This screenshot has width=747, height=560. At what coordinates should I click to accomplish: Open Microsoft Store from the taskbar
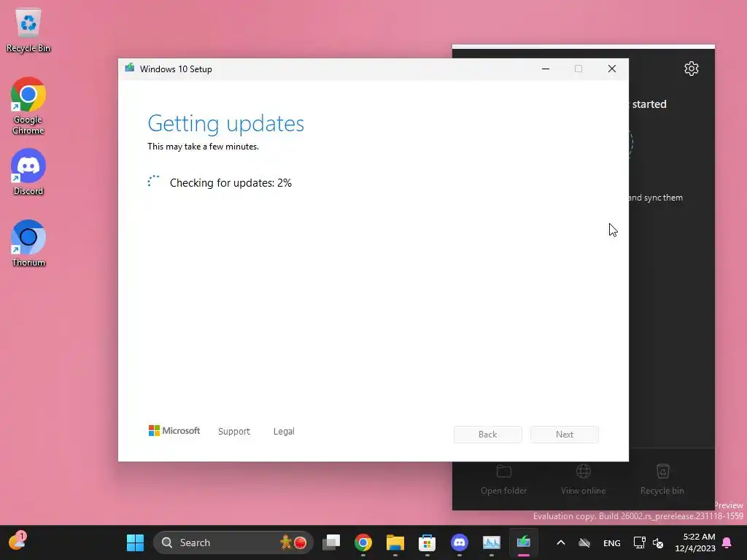tap(427, 542)
